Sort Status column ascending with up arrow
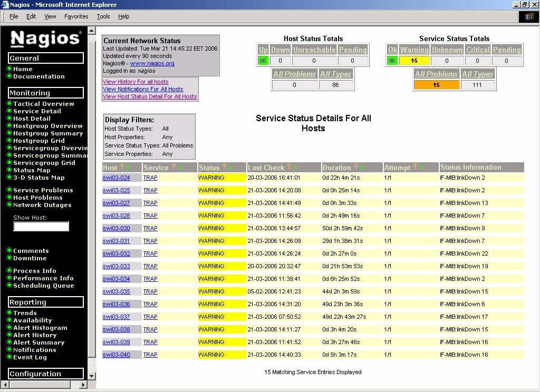This screenshot has height=392, width=540. click(x=224, y=167)
